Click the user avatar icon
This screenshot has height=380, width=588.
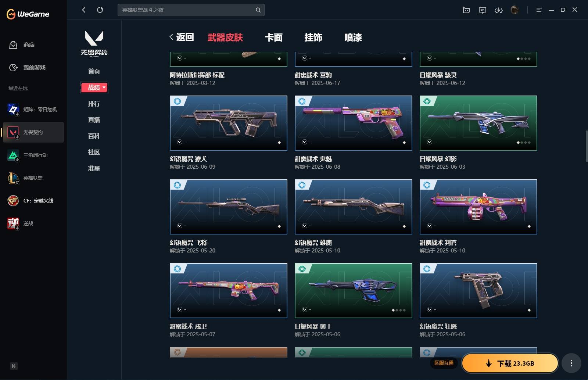pos(515,10)
